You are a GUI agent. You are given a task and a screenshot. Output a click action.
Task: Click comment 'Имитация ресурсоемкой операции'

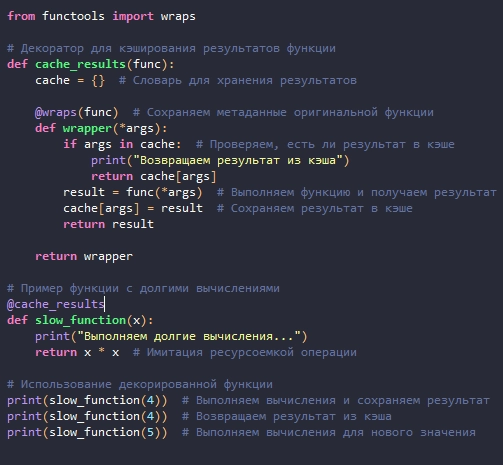pyautogui.click(x=245, y=352)
